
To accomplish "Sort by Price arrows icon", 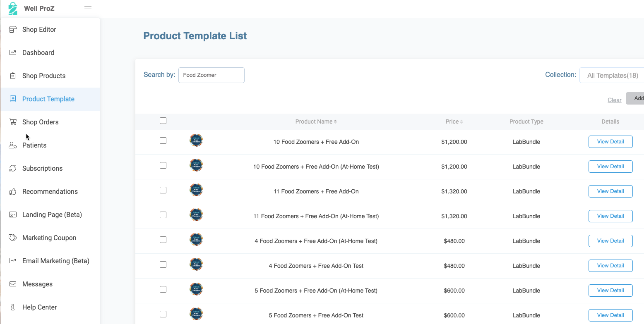I will [461, 121].
